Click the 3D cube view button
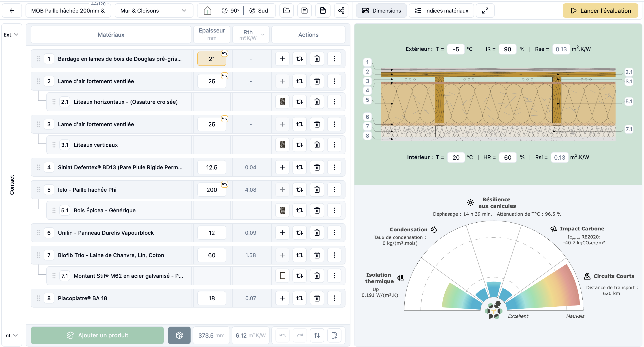 179,335
